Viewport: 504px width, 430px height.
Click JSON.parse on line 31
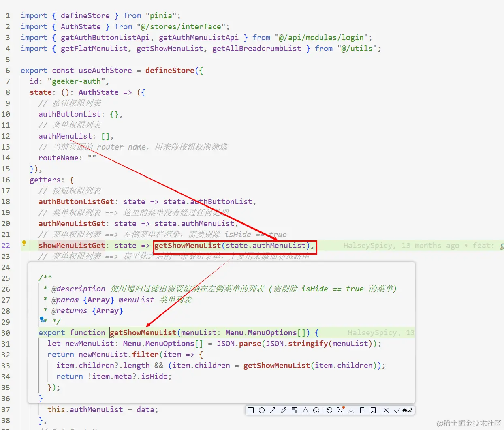(x=239, y=343)
